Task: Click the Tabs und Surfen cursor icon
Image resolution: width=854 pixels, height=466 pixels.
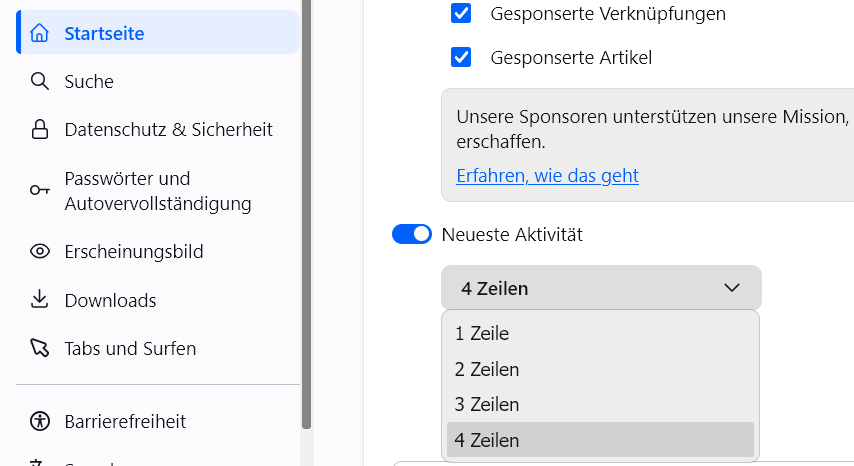Action: point(39,348)
